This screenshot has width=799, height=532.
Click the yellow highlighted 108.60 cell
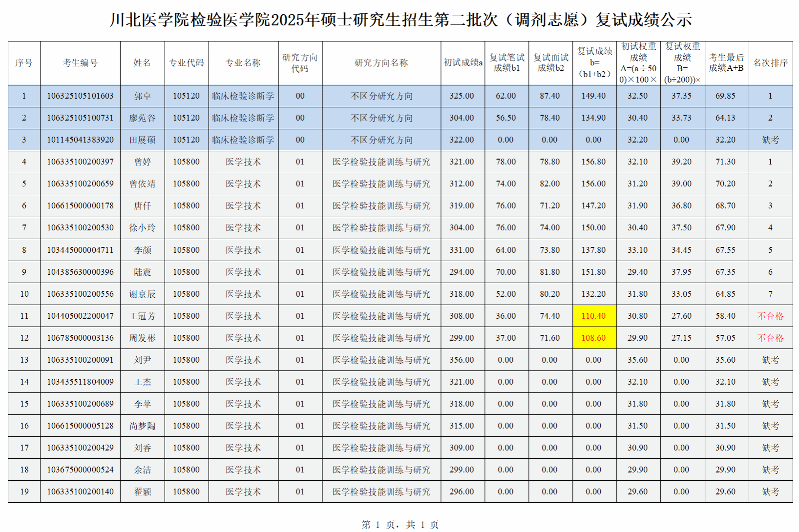(x=593, y=338)
